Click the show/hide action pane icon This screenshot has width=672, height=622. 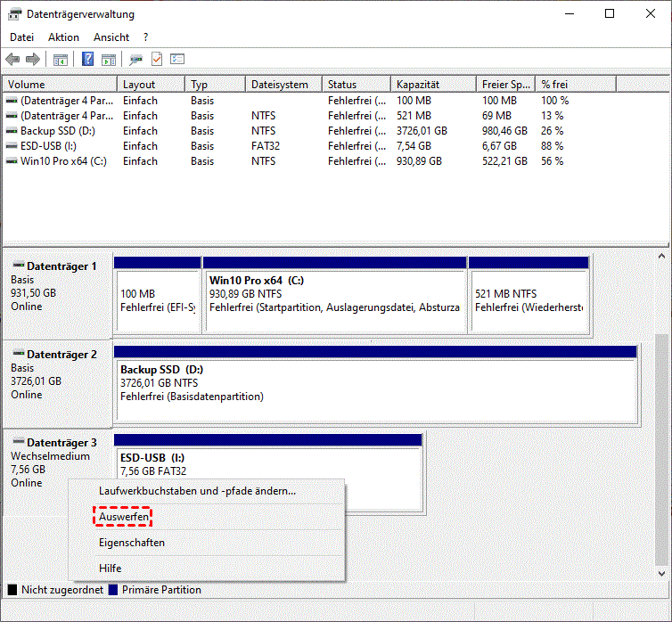[109, 59]
